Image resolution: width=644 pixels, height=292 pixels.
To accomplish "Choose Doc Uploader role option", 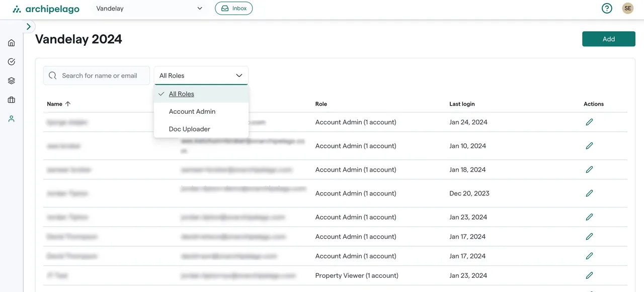I will [190, 129].
